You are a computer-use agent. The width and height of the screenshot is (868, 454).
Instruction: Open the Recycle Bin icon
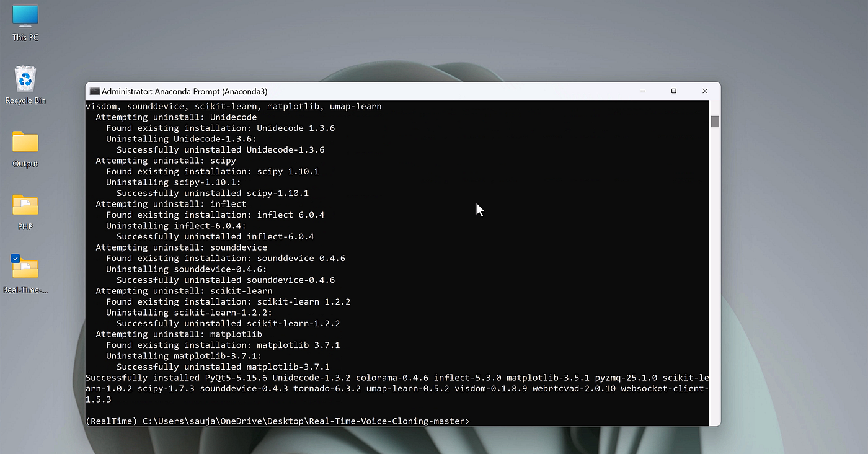point(25,85)
